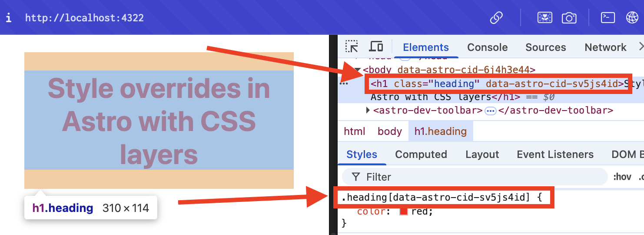Take a screenshot with the camera icon
644x235 pixels.
[x=569, y=18]
